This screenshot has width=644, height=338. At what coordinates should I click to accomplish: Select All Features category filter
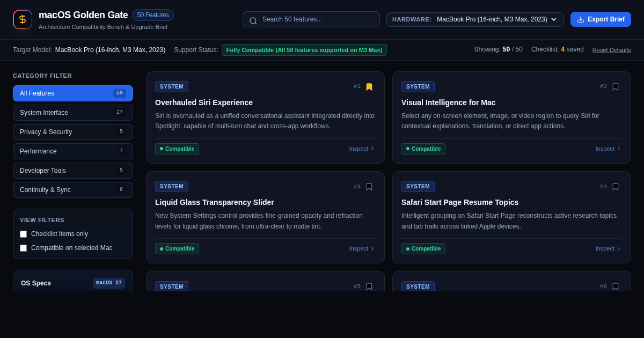coord(73,93)
